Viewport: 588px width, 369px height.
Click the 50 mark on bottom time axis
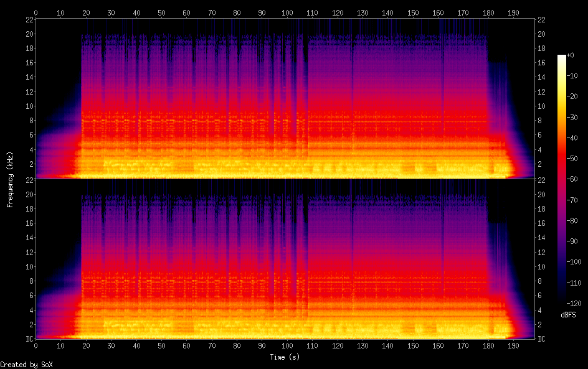pos(161,345)
